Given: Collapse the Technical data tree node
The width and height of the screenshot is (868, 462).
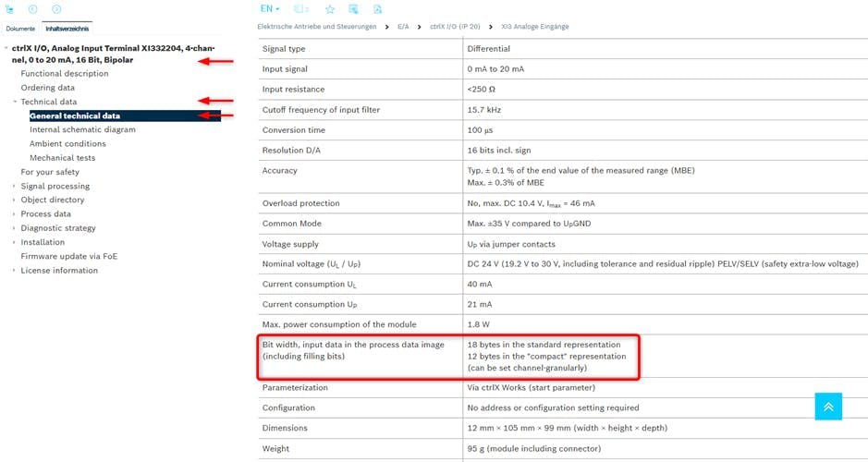Looking at the screenshot, I should pyautogui.click(x=15, y=102).
